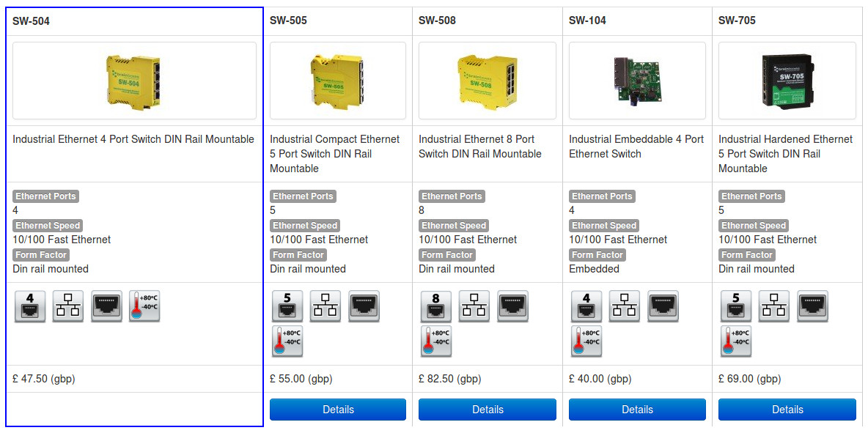Click the SW-504 yellow switch product image

(x=134, y=81)
